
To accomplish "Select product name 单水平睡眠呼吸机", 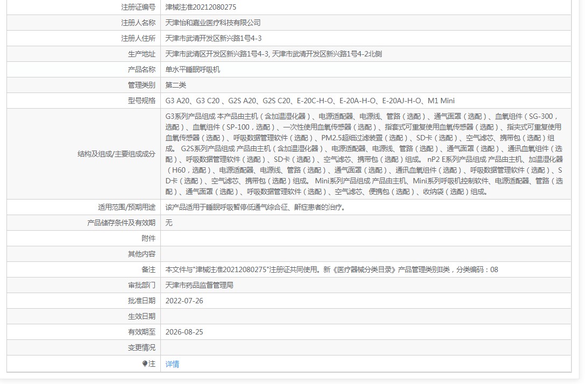I will [x=193, y=70].
